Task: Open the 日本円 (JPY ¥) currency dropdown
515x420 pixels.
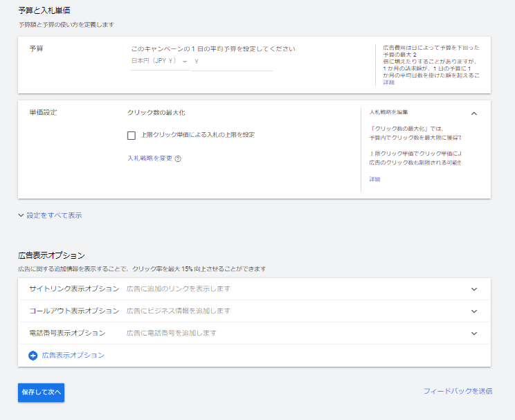Action: (160, 61)
